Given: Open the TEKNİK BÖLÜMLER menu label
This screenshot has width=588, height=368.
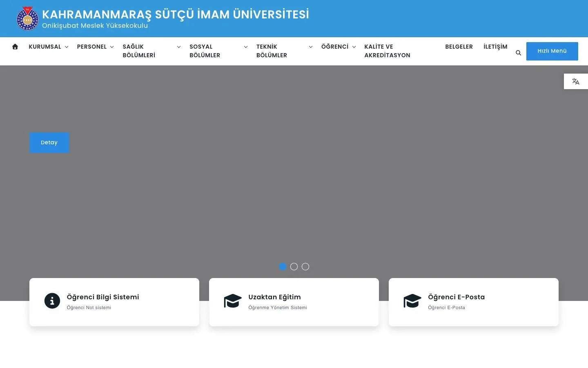Looking at the screenshot, I should 272,51.
